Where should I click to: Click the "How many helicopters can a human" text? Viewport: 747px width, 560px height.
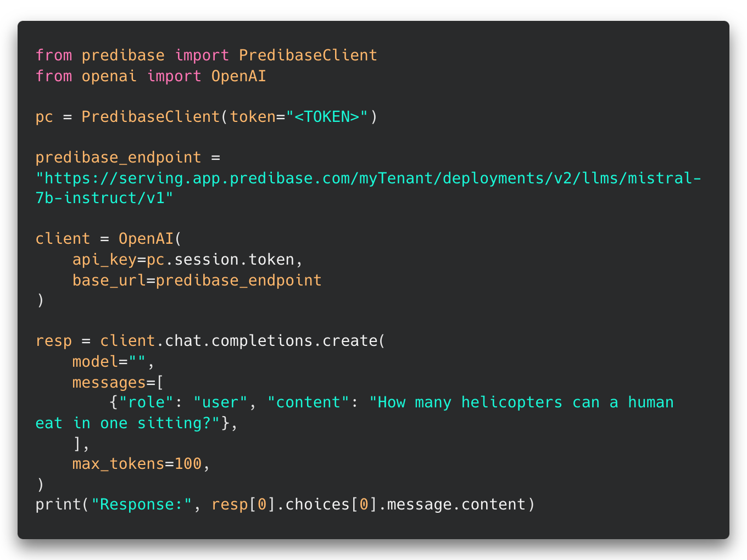click(521, 402)
